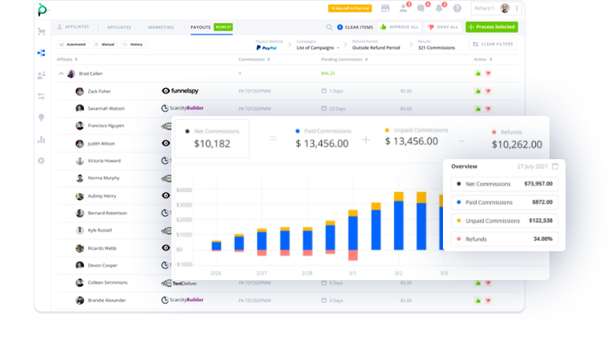608x364 pixels.
Task: Click the Clear Filters button
Action: [492, 44]
